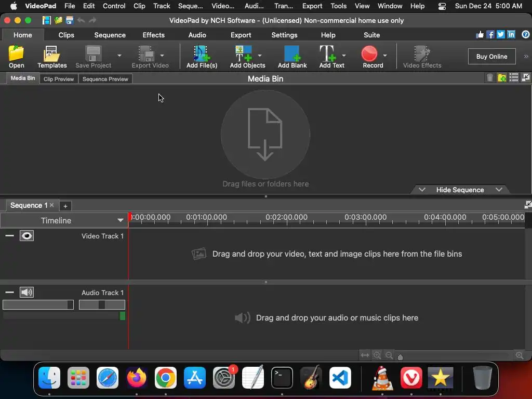
Task: Open the Effects ribbon tab
Action: [x=153, y=35]
